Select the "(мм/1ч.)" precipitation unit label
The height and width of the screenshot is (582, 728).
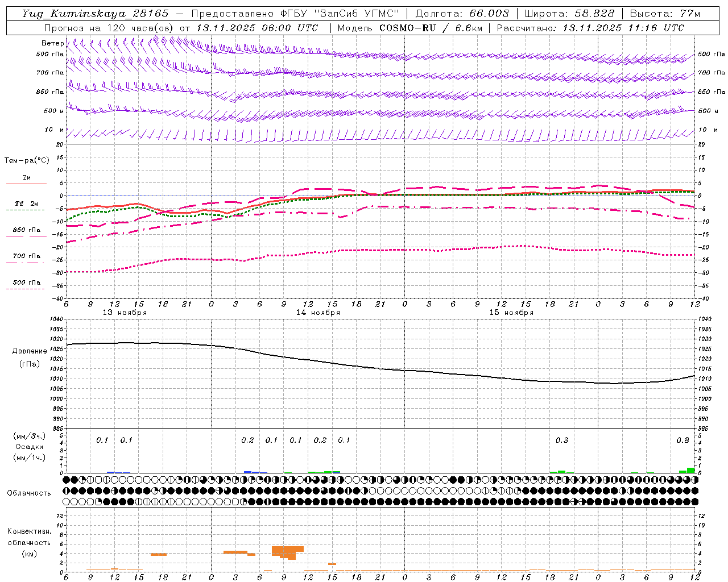[x=29, y=458]
